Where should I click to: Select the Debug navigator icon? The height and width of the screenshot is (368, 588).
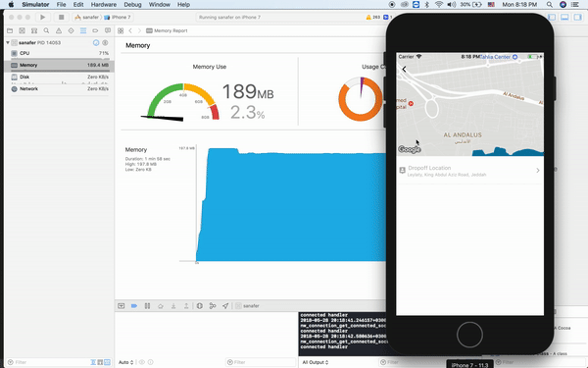(x=83, y=30)
